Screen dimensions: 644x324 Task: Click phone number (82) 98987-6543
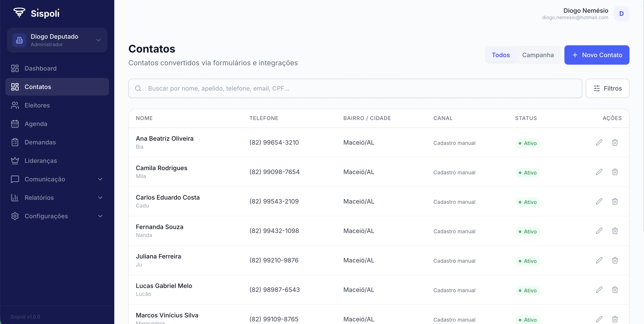tap(275, 290)
